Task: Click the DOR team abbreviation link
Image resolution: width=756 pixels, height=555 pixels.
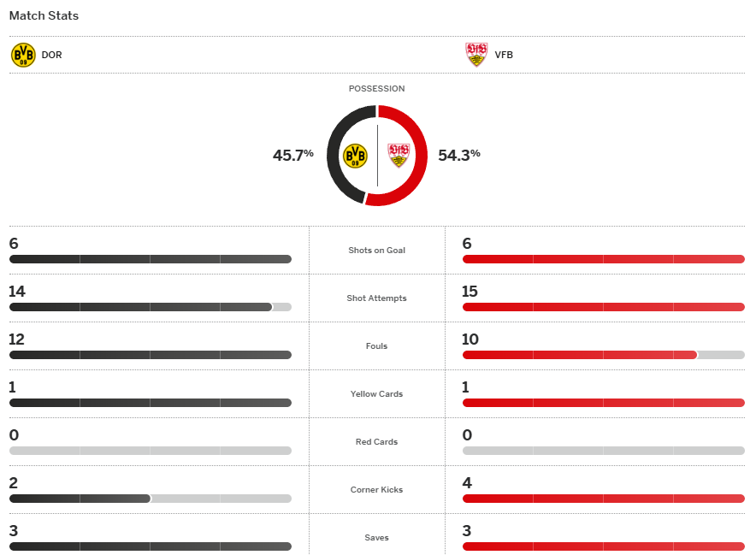Action: click(x=51, y=56)
